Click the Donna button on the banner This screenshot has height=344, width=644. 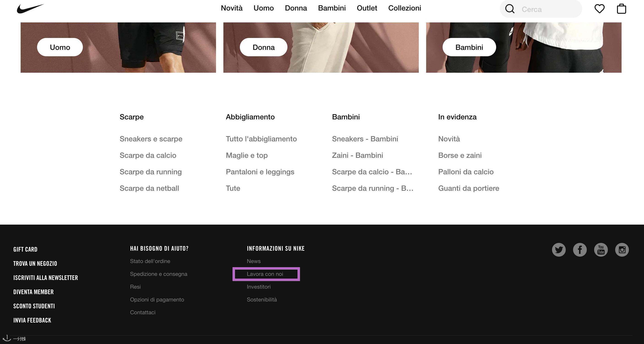point(263,47)
